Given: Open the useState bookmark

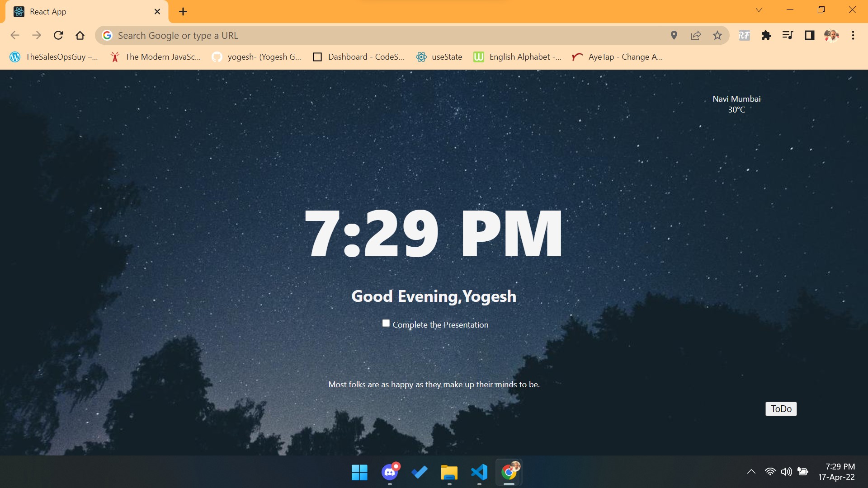Looking at the screenshot, I should (x=439, y=57).
